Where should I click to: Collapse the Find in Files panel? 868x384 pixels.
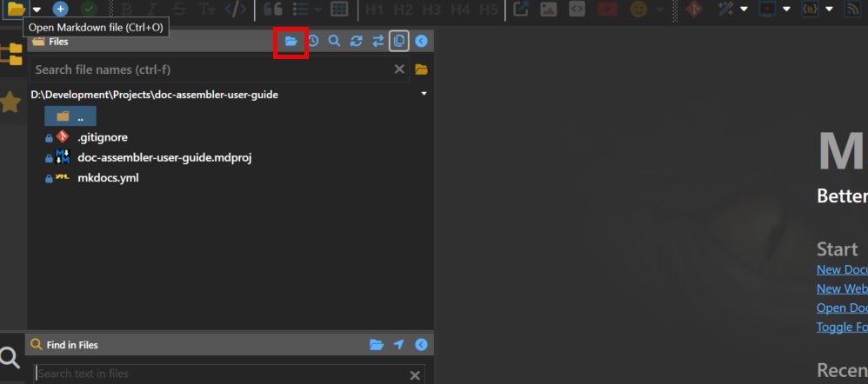click(x=421, y=345)
